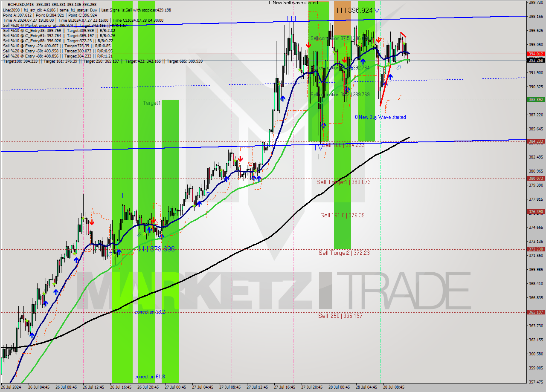Viewport: 546px width, 392px height.
Task: Click the 390.325 price axis value
Action: (x=536, y=87)
